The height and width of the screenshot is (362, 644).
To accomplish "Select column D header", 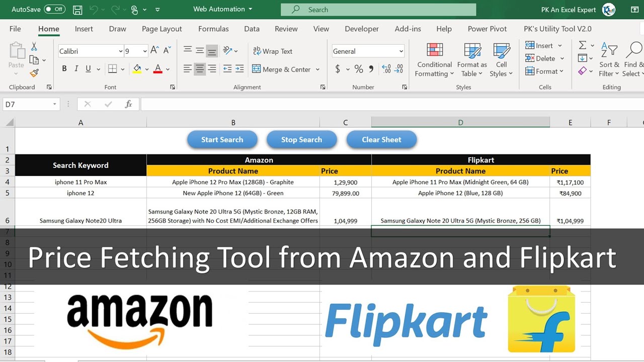I will tap(460, 122).
